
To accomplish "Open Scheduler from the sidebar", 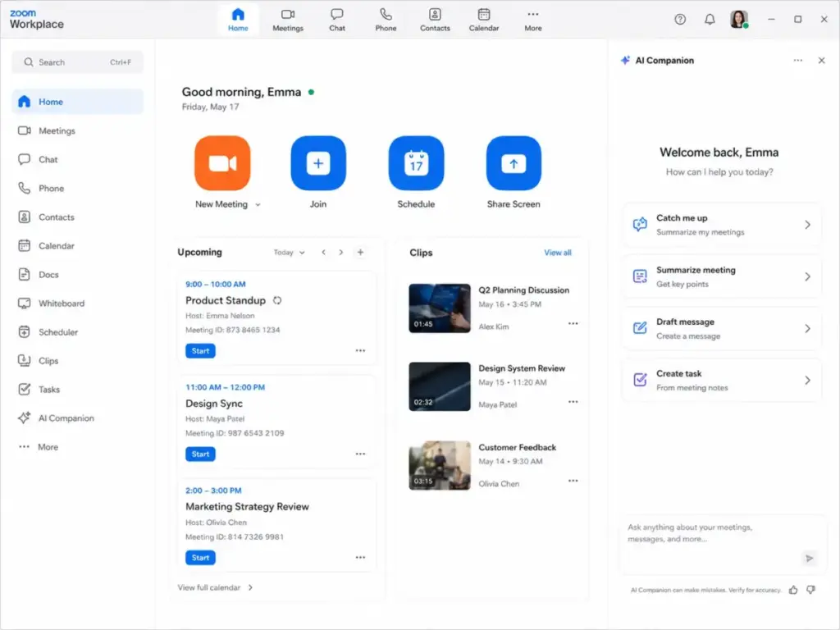I will tap(78, 332).
